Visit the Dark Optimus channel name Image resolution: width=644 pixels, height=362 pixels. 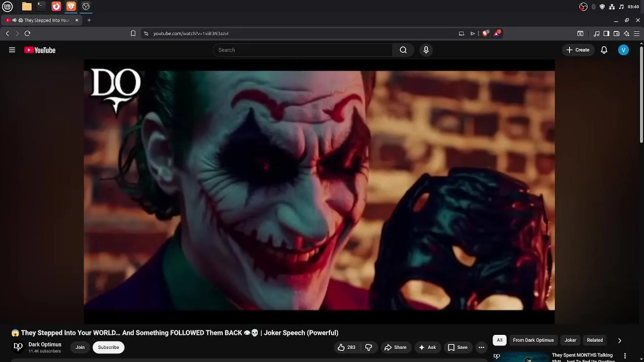(45, 344)
